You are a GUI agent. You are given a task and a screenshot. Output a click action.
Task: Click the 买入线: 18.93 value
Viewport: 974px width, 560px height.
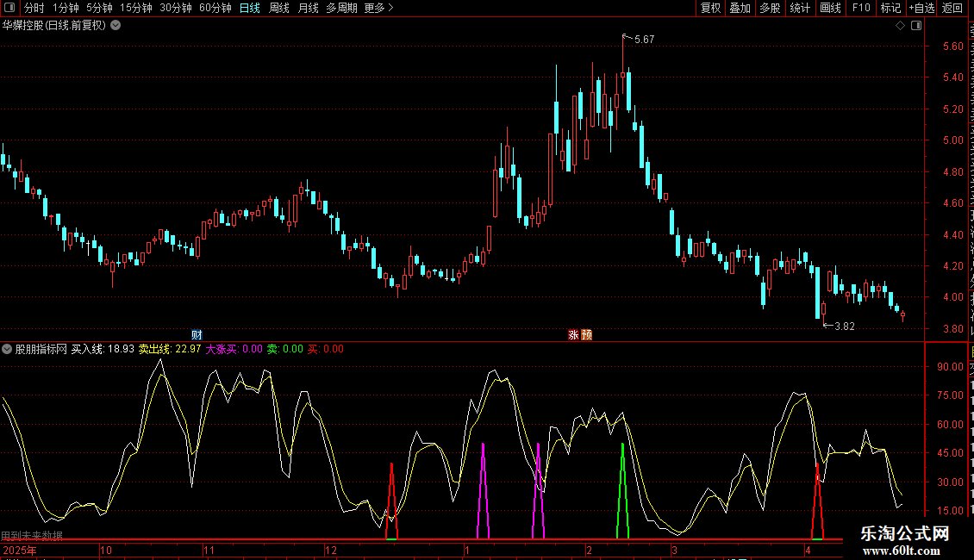[x=103, y=349]
